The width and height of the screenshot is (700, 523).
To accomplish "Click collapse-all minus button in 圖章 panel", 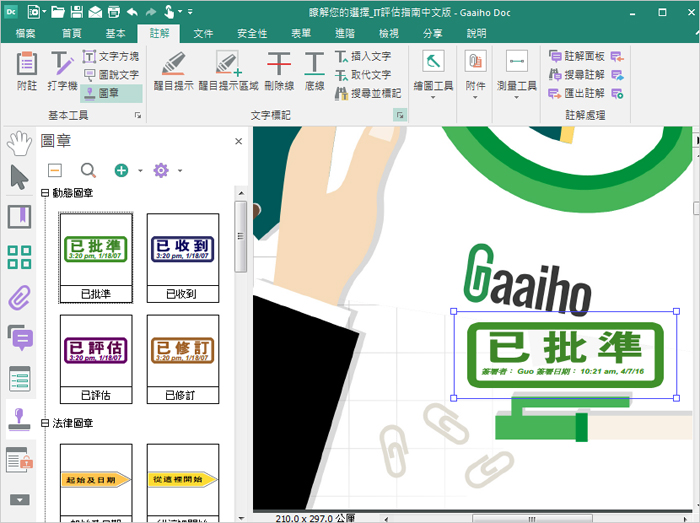I will coord(54,170).
